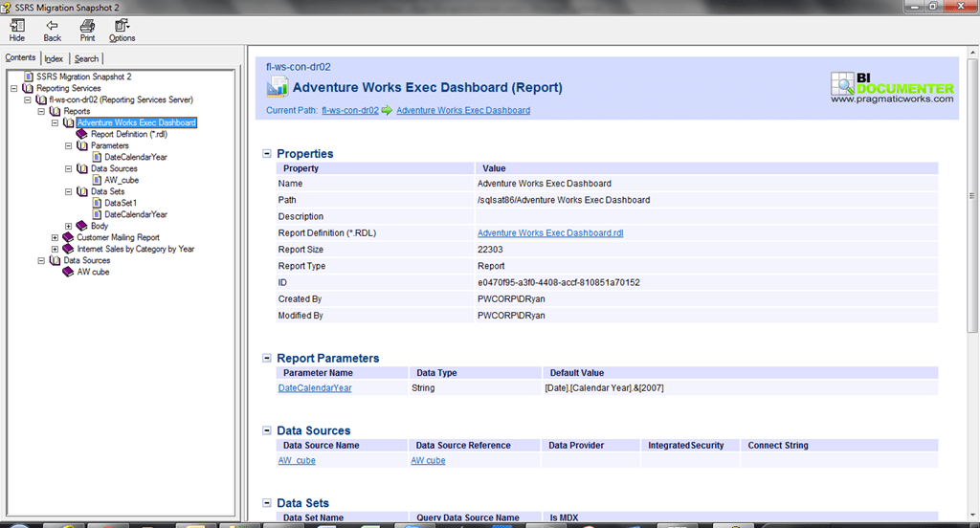Click the Back arrow toolbar icon
Viewport: 980px width, 528px height.
[x=52, y=26]
